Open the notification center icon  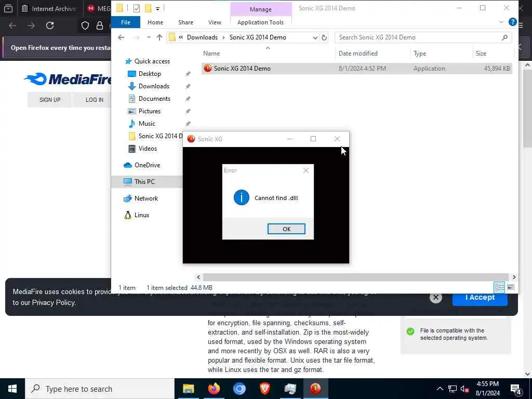516,390
